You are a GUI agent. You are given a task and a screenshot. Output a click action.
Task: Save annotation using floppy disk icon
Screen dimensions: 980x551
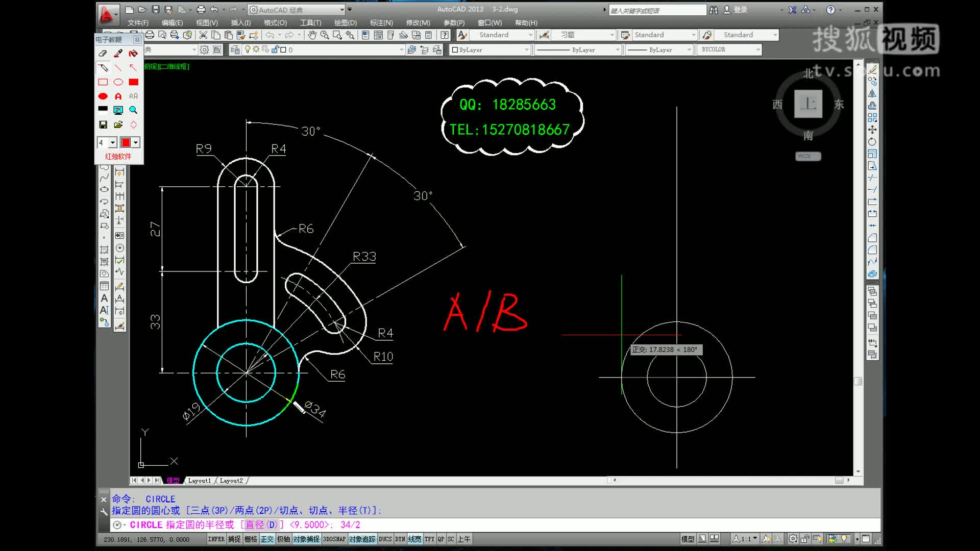pyautogui.click(x=103, y=124)
